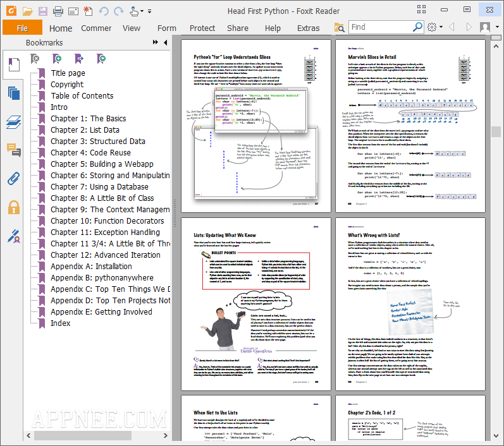This screenshot has width=504, height=446.
Task: Open the Attachments paperclip sidebar panel
Action: pos(14,179)
